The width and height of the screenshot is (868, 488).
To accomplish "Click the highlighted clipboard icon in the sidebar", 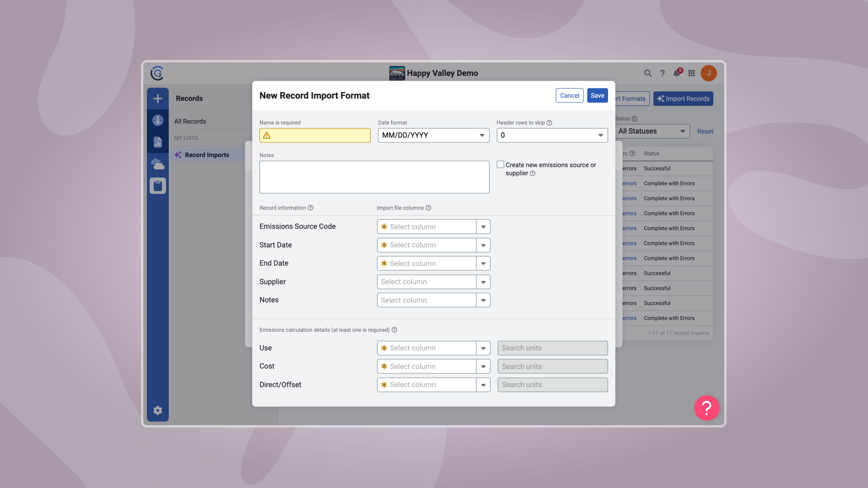I will tap(157, 185).
